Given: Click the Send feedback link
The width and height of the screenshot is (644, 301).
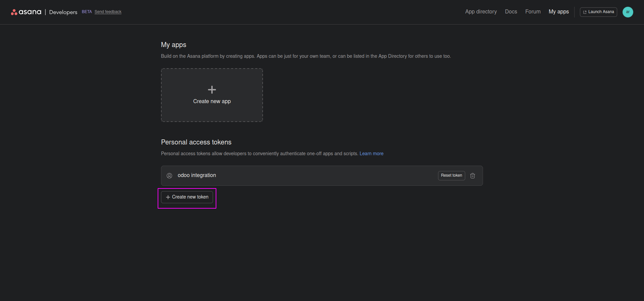Looking at the screenshot, I should (x=108, y=12).
